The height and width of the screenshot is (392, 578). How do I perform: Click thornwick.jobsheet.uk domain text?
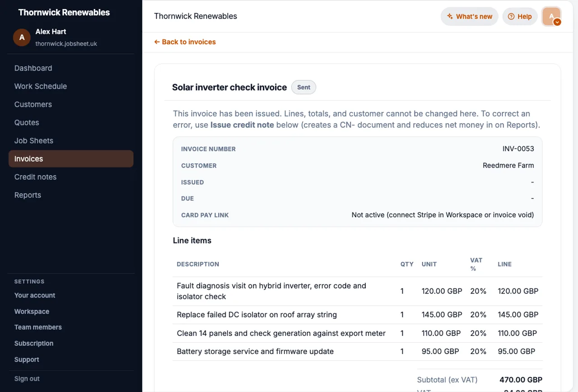[x=66, y=44]
